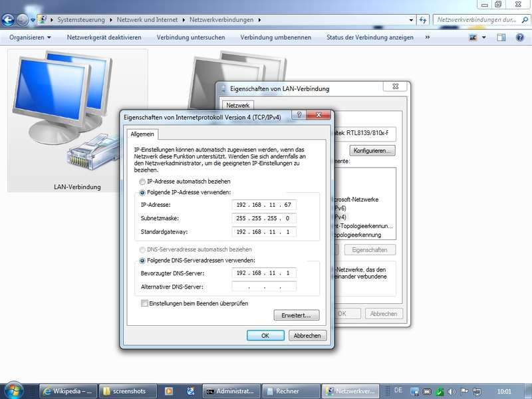Screen dimensions: 532x399
Task: Click Verbindung umbenennen in the toolbar
Action: 275,37
